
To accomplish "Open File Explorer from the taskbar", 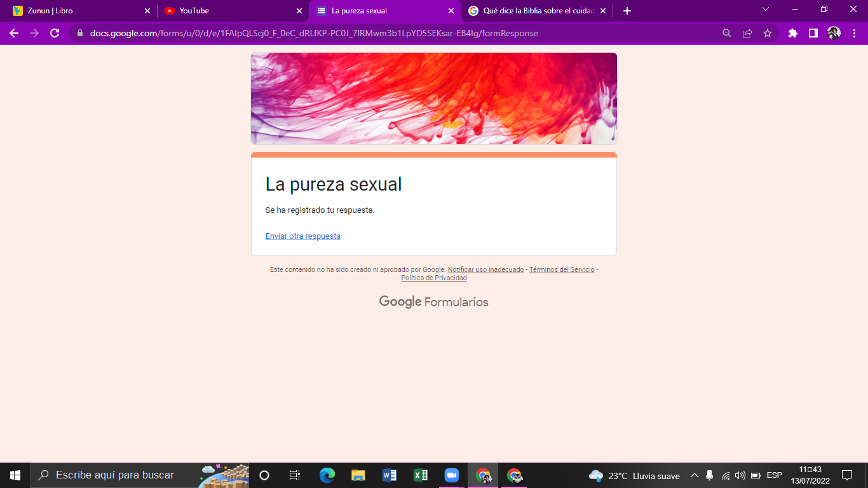I will tap(358, 475).
